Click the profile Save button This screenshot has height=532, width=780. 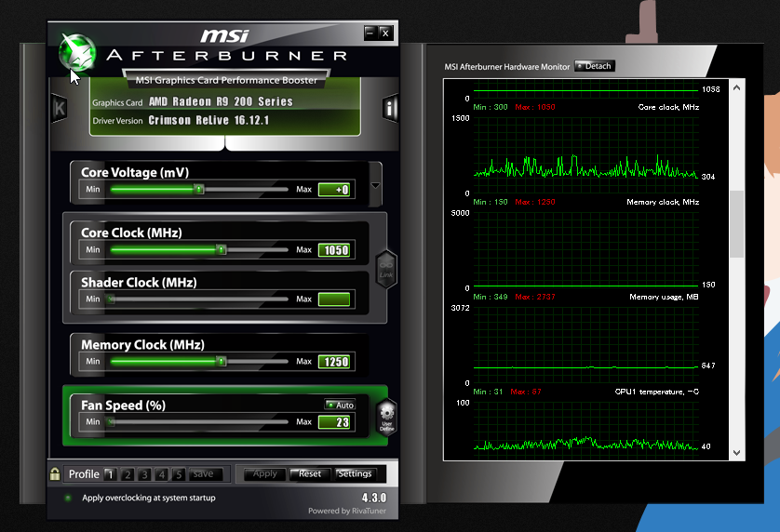pos(205,474)
